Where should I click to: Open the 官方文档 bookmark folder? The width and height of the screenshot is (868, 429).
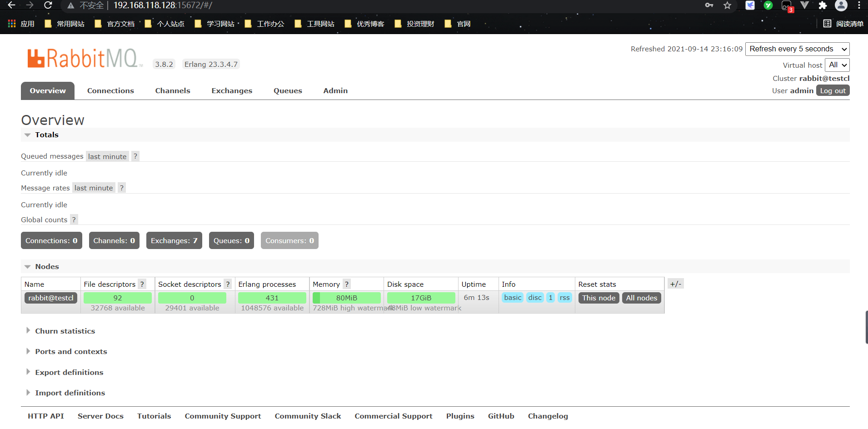[115, 24]
